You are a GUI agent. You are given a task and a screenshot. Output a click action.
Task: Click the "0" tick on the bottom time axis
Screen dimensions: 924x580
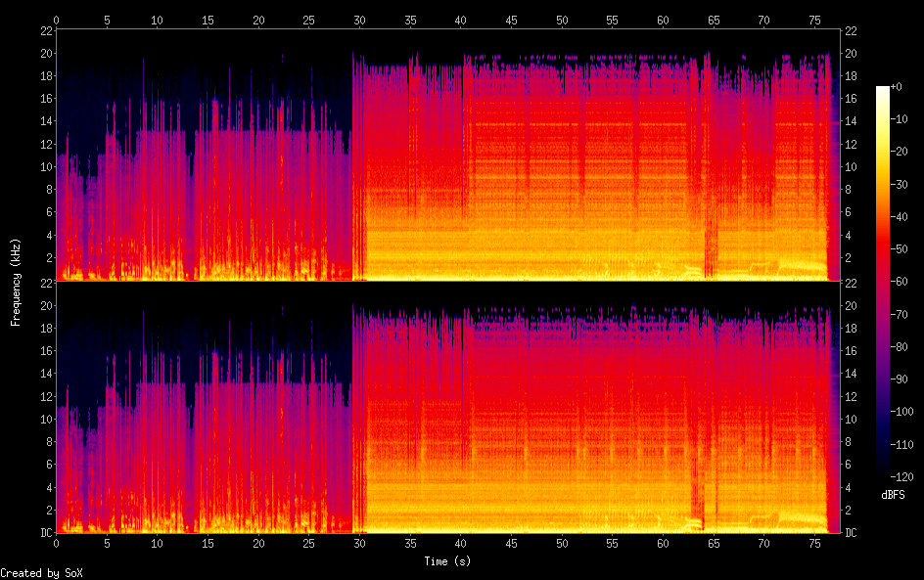pyautogui.click(x=56, y=543)
